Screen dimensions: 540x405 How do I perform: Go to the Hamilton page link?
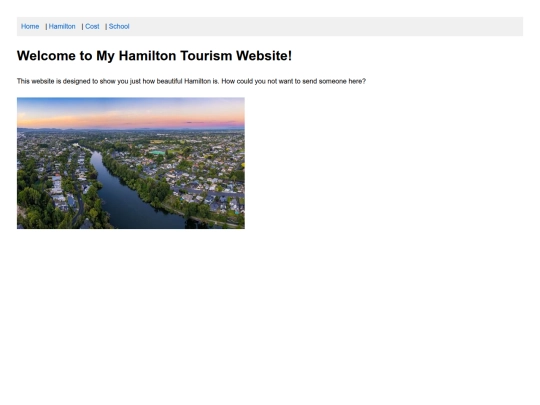62,27
